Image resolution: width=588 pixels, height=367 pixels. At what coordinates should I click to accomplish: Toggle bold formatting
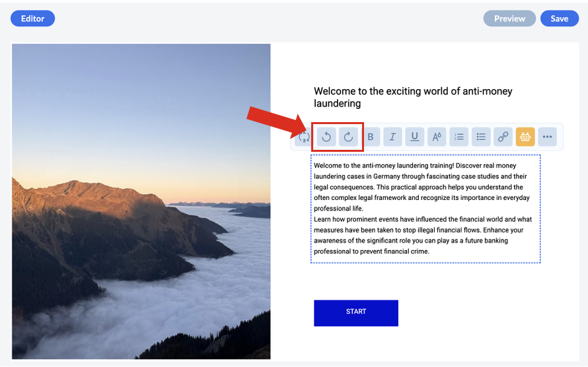point(371,137)
